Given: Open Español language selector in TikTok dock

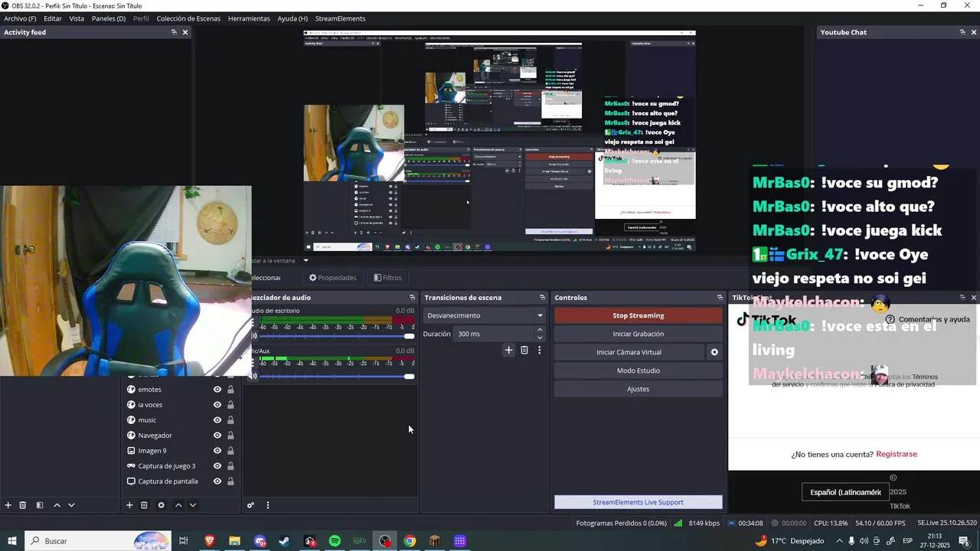Looking at the screenshot, I should [x=846, y=492].
